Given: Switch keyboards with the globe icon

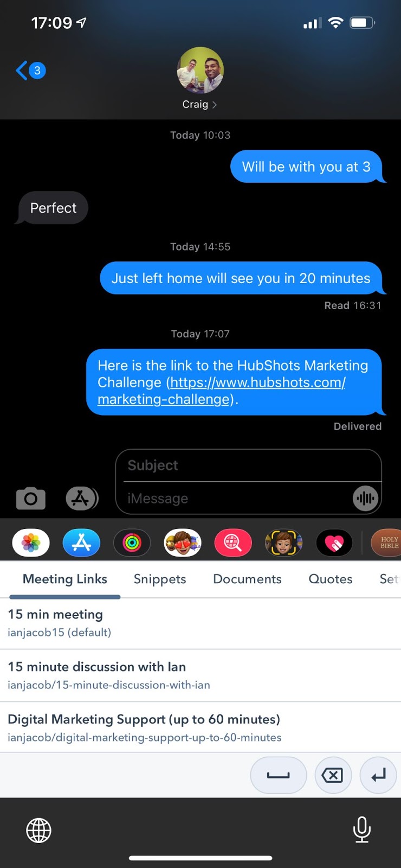Looking at the screenshot, I should pos(39,830).
